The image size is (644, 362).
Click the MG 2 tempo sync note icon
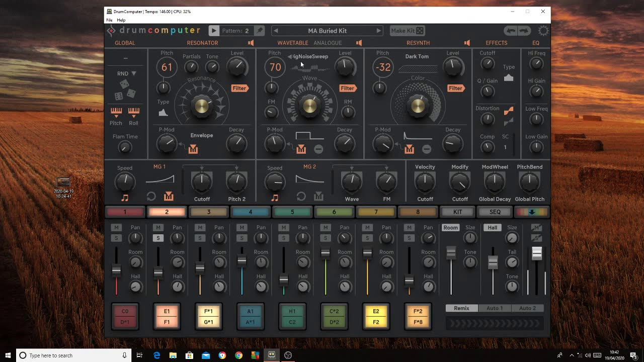point(275,198)
